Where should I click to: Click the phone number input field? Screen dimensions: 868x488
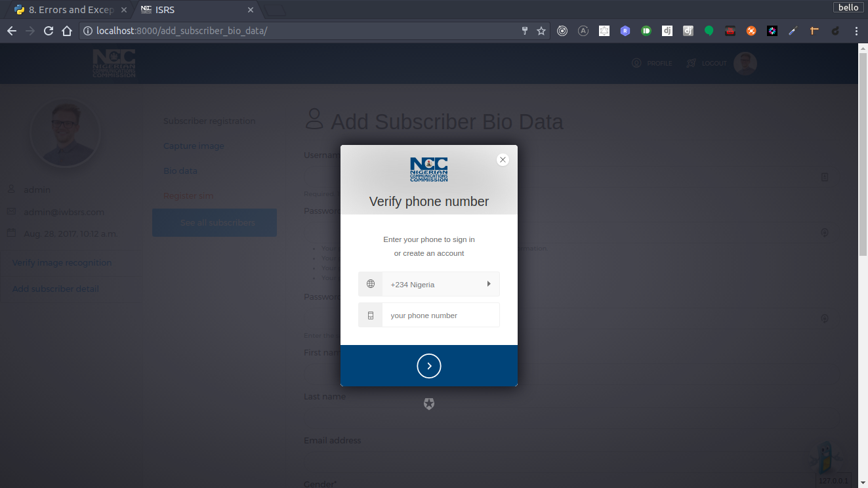(x=441, y=315)
